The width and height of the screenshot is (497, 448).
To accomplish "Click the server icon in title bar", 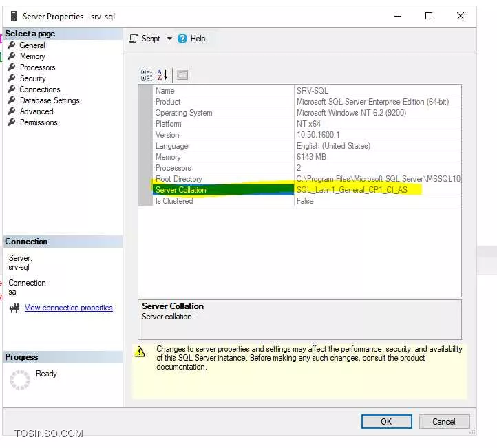I will click(14, 16).
